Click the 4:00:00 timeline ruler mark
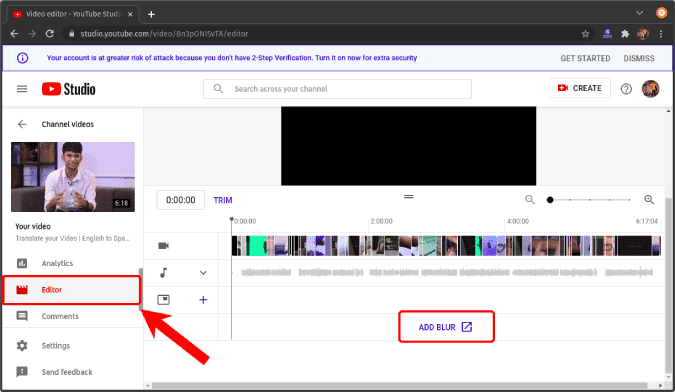Image resolution: width=675 pixels, height=392 pixels. click(x=517, y=221)
